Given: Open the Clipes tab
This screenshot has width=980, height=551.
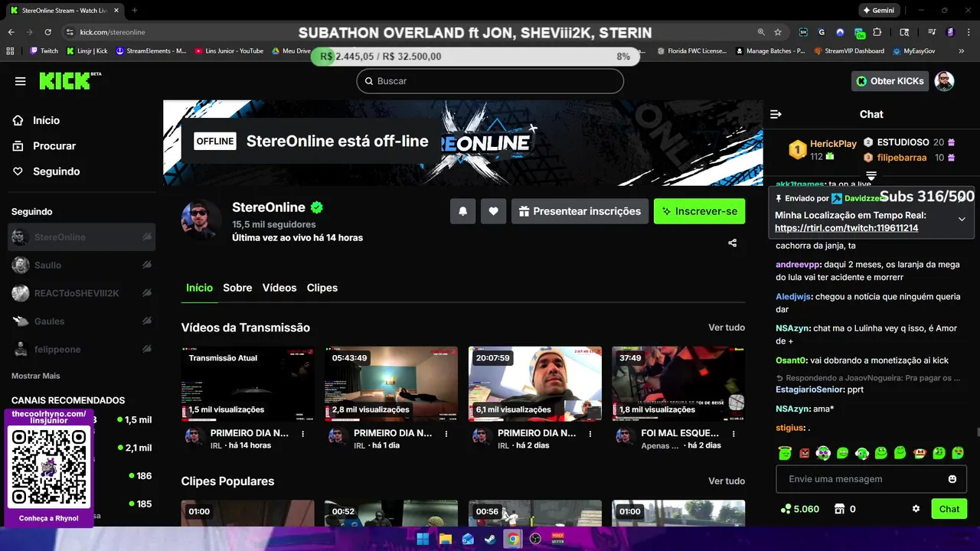Looking at the screenshot, I should 322,288.
